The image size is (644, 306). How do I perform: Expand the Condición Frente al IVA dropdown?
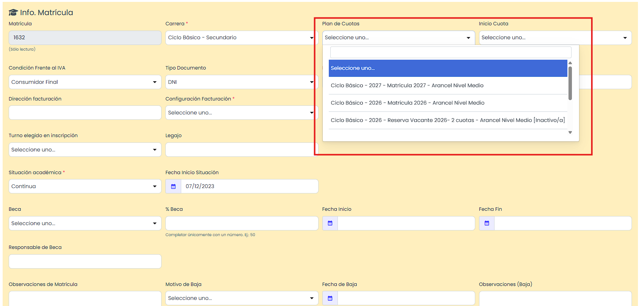click(x=85, y=82)
